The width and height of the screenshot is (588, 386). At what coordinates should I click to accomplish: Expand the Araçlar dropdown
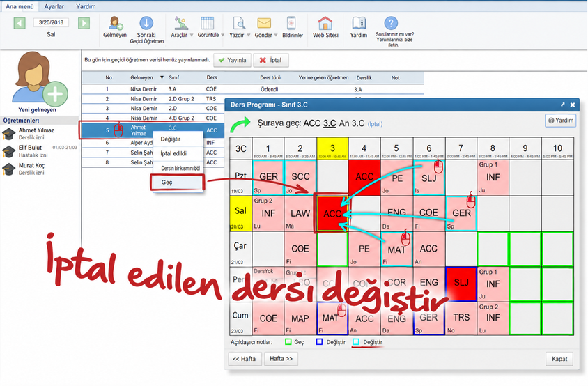pos(192,36)
